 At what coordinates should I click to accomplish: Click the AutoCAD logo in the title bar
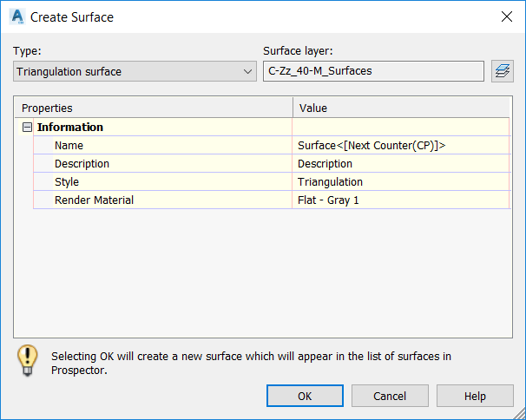click(x=16, y=16)
